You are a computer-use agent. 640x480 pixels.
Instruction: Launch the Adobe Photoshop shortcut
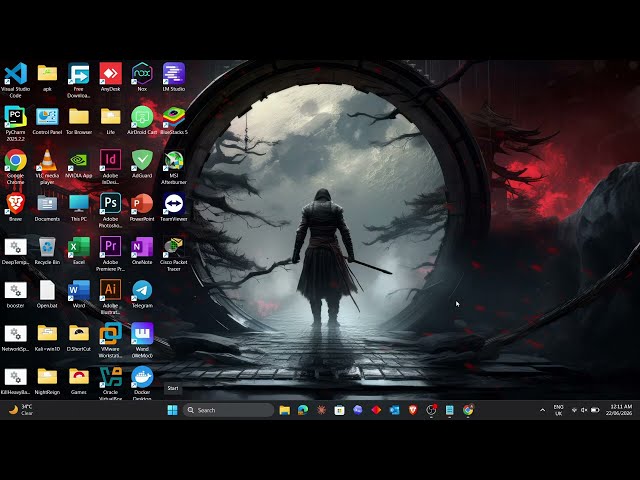[x=110, y=210]
